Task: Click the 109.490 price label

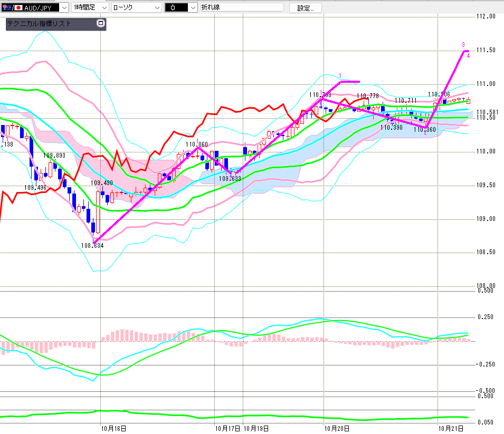Action: (101, 183)
